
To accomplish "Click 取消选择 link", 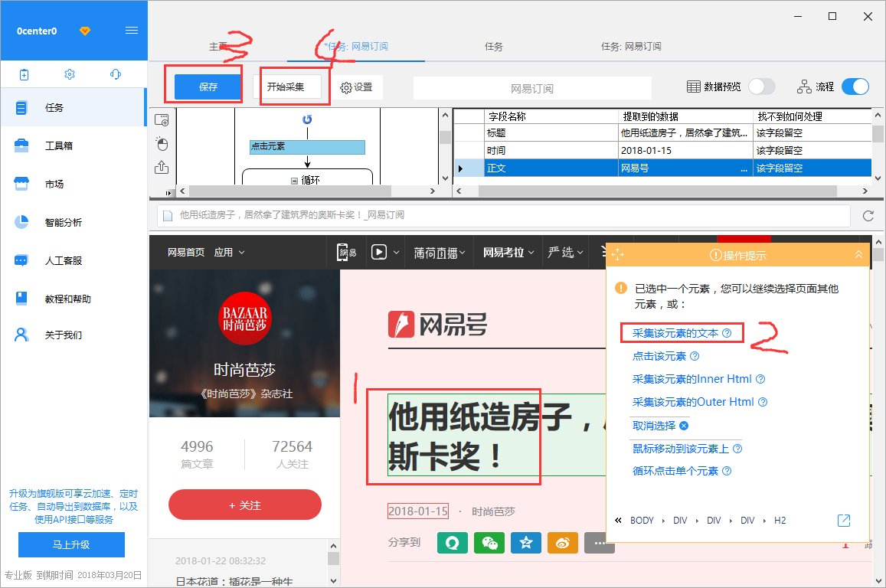I will (x=654, y=426).
